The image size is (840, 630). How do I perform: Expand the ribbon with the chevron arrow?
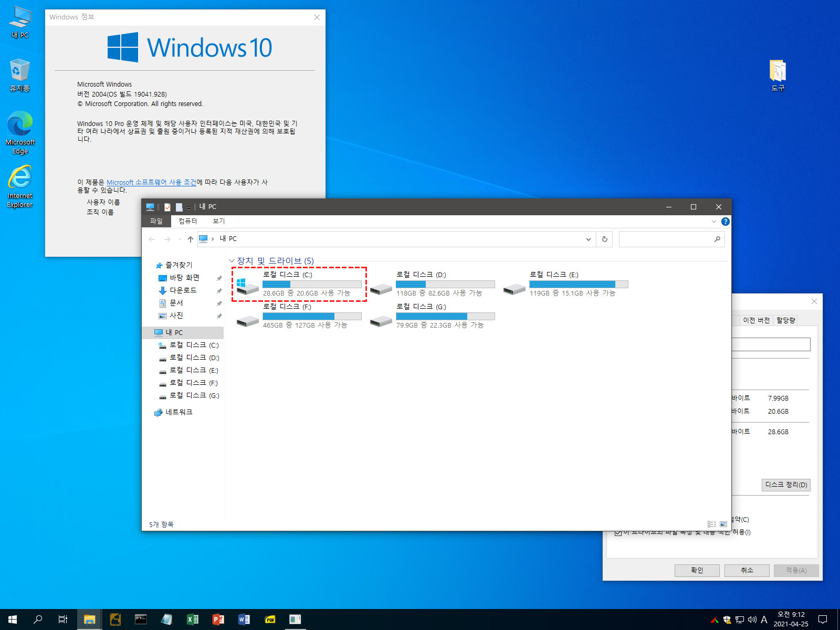[x=713, y=222]
